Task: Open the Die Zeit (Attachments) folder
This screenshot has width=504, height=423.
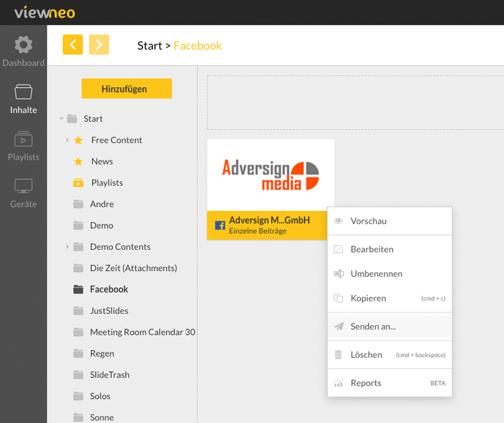Action: [134, 268]
